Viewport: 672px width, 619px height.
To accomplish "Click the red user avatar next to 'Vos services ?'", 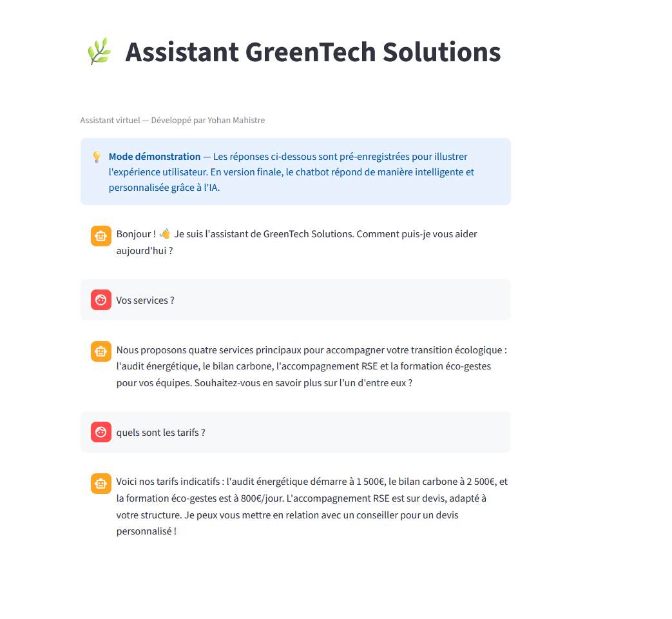I will (101, 300).
